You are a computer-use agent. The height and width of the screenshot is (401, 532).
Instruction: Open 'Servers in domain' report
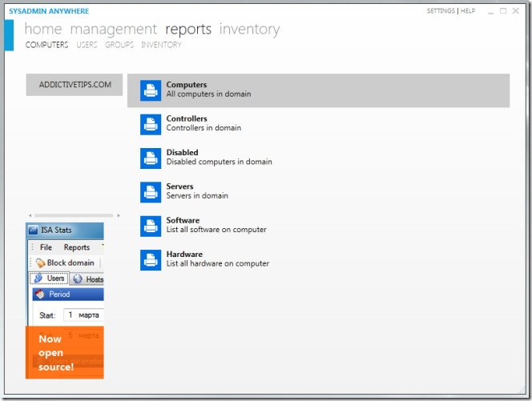click(318, 192)
